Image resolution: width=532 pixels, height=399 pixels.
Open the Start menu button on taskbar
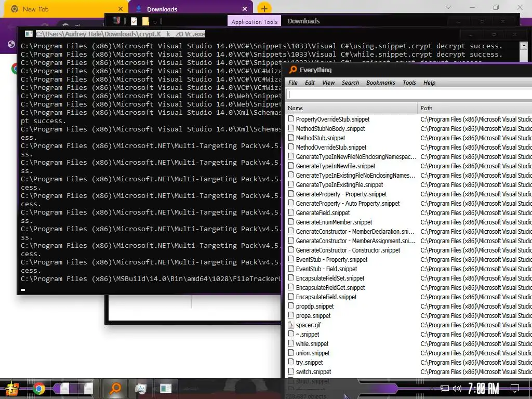click(12, 389)
